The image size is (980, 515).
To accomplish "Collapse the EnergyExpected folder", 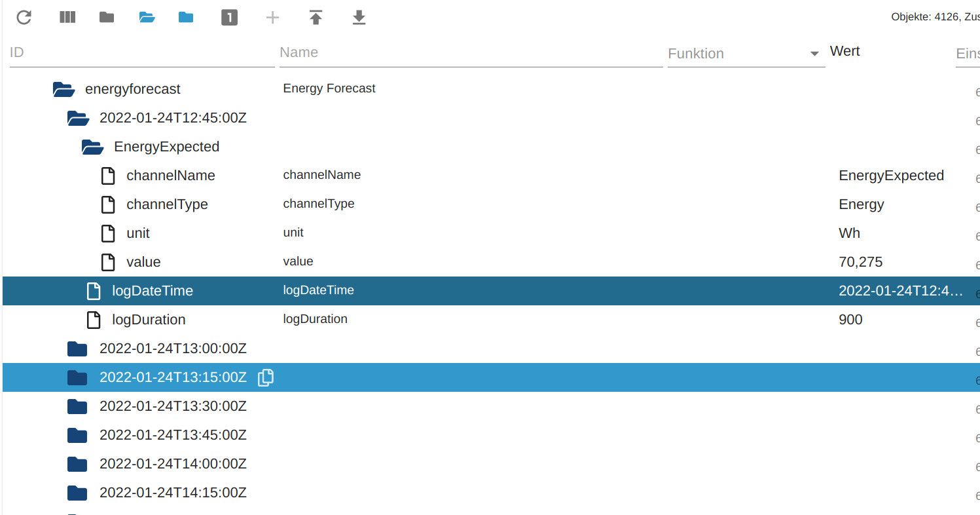I will (x=92, y=147).
